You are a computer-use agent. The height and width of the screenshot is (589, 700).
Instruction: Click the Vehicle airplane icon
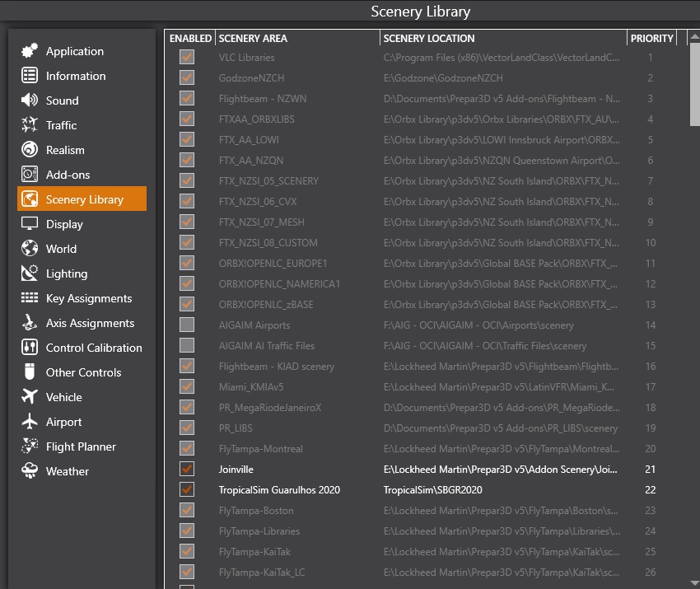coord(30,396)
